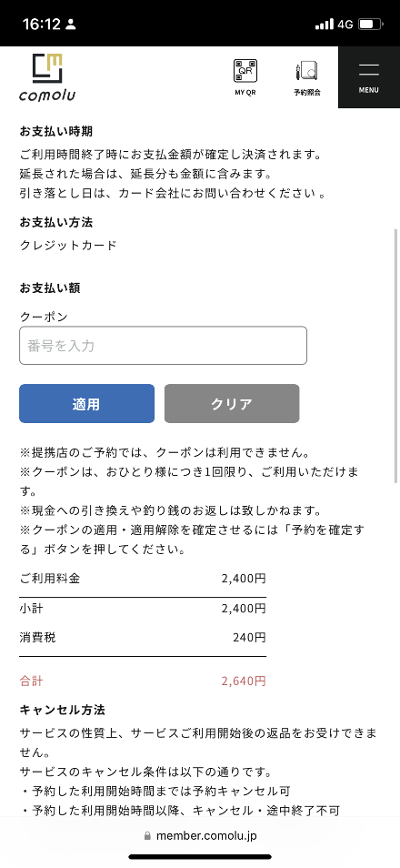Tap the person icon next to the time
This screenshot has width=400, height=868.
tap(70, 25)
